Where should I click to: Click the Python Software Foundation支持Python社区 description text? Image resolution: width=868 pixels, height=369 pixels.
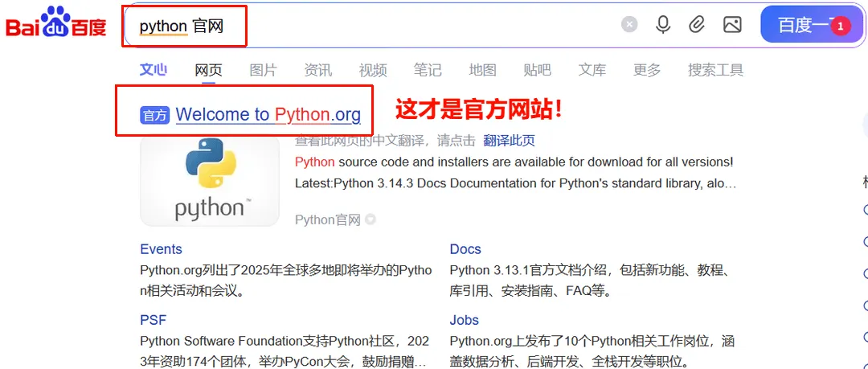tap(285, 351)
